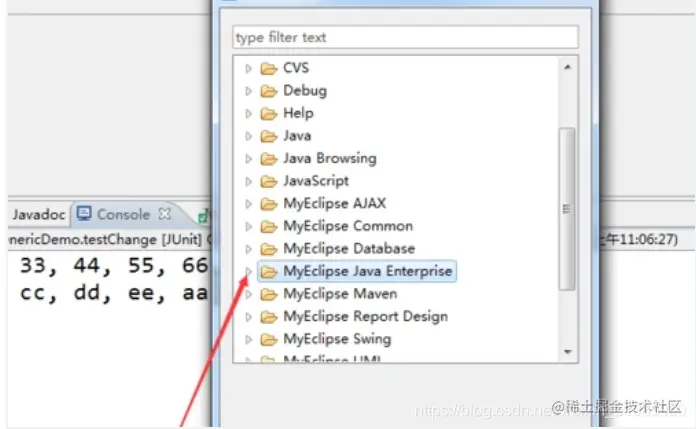This screenshot has height=429, width=696.
Task: Expand the JavaScript category
Action: tap(249, 181)
